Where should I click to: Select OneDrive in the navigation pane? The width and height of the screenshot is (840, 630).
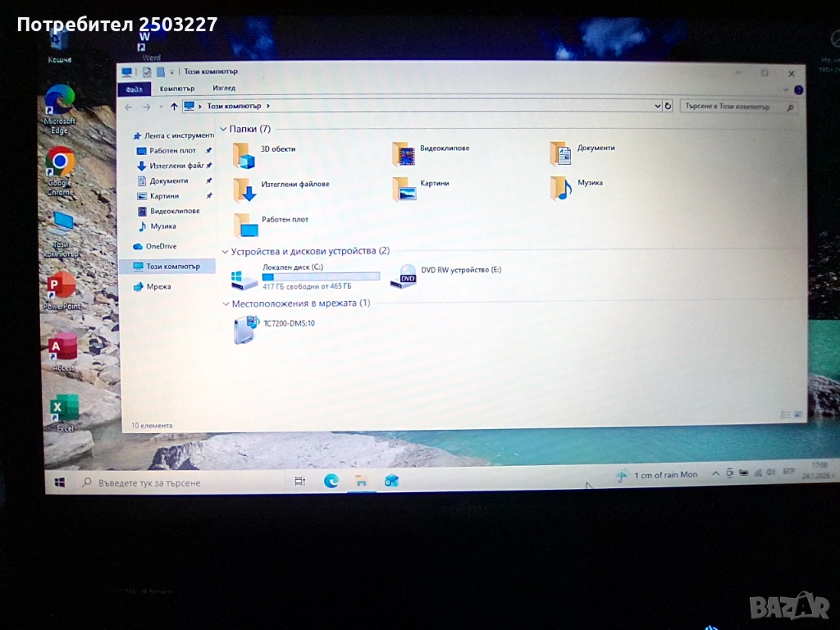[160, 246]
